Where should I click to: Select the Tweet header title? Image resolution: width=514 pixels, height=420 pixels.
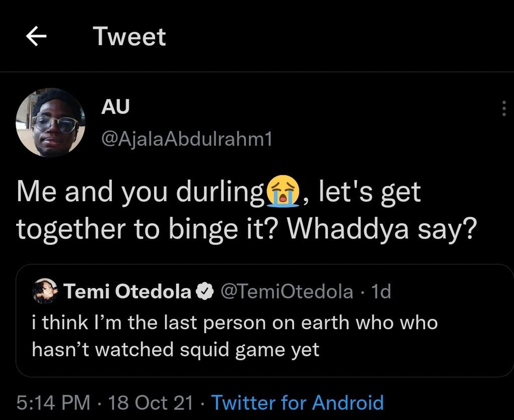(130, 36)
